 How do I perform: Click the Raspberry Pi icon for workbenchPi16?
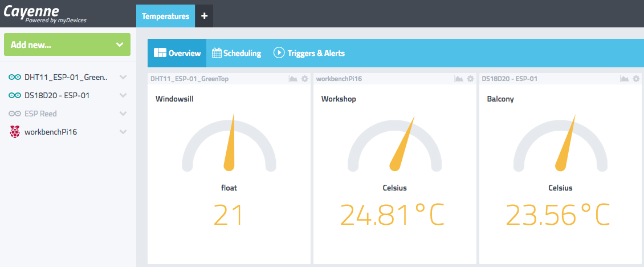[14, 132]
